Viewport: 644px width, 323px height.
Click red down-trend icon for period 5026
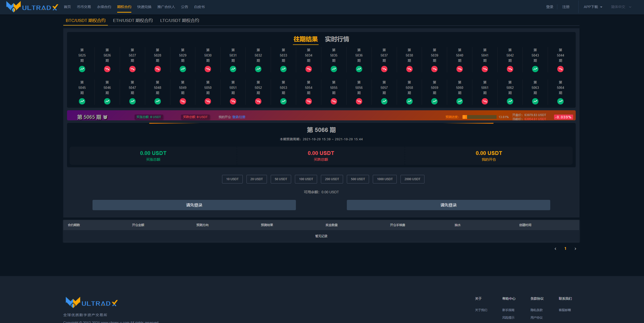[x=107, y=69]
